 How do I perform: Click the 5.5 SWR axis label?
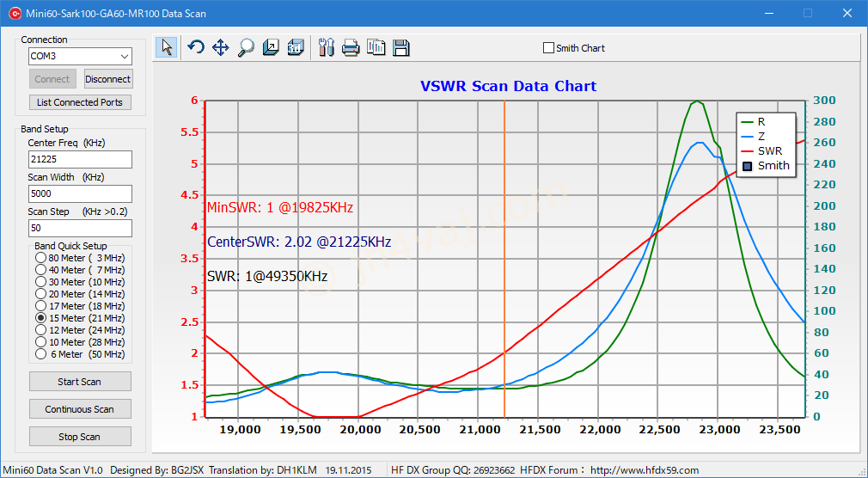point(189,132)
